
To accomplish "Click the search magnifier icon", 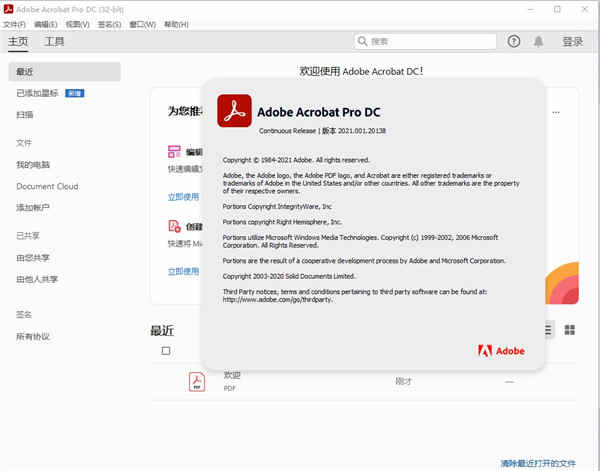I will pos(362,41).
